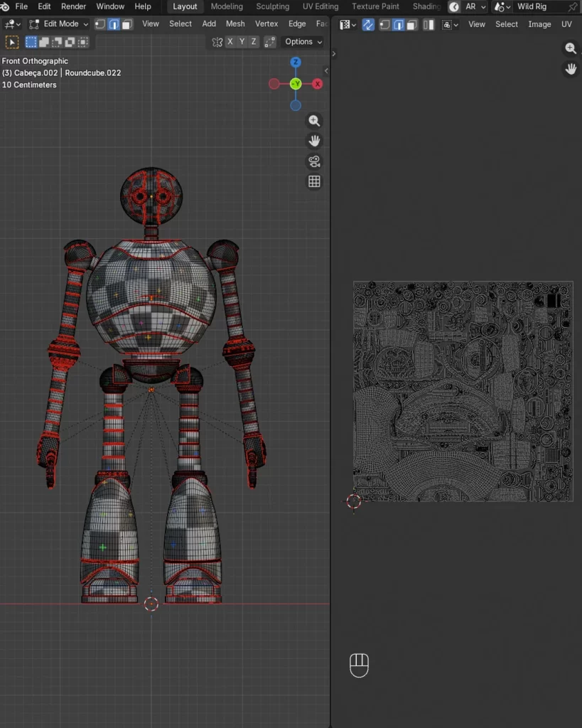Open the Add menu

(x=209, y=23)
